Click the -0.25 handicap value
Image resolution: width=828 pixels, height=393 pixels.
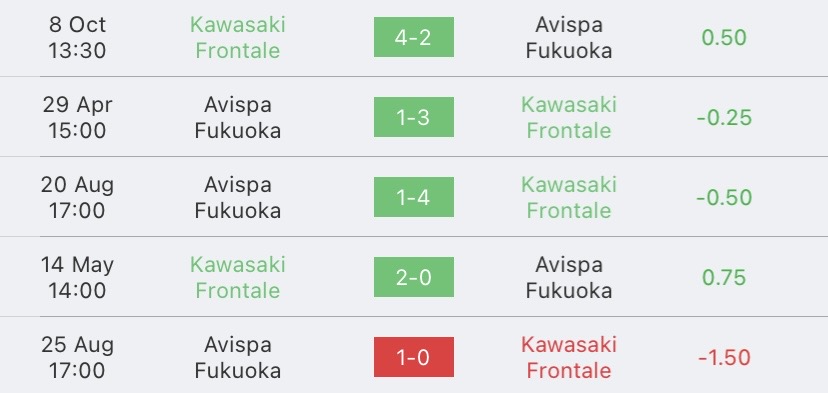click(724, 117)
